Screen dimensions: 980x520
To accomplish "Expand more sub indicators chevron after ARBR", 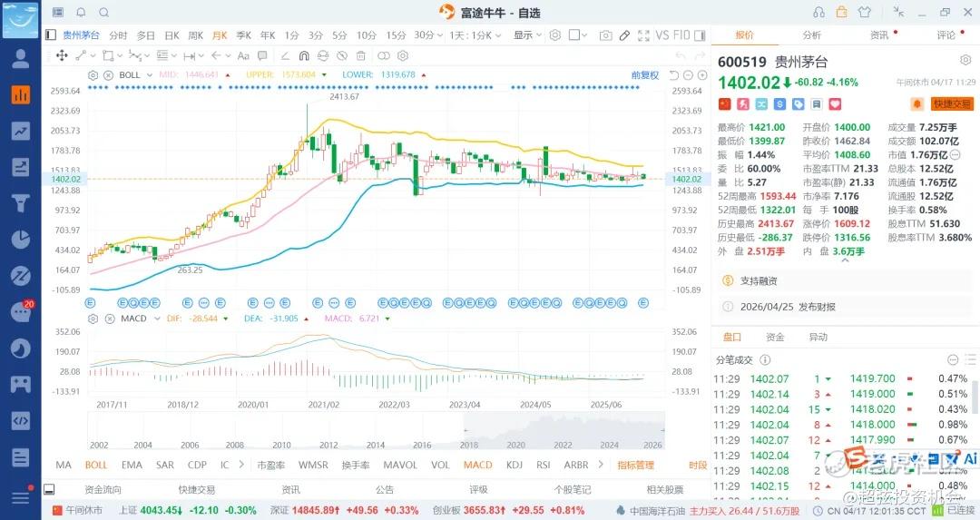I will [601, 465].
